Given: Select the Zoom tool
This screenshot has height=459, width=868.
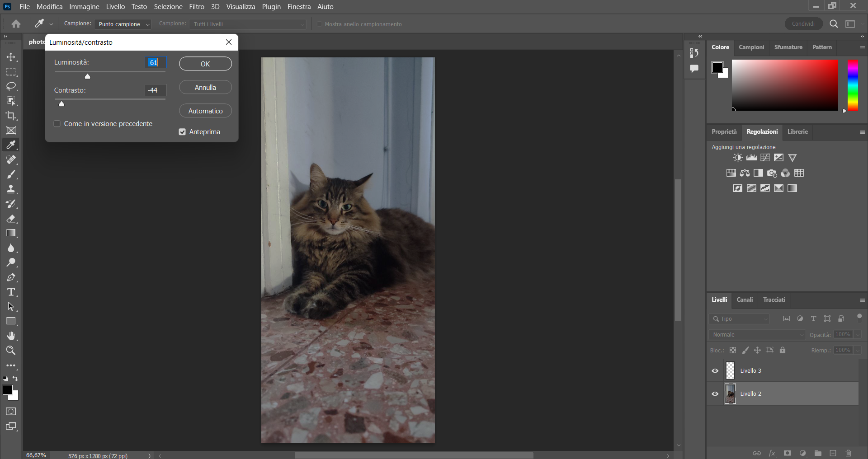Looking at the screenshot, I should [x=11, y=350].
